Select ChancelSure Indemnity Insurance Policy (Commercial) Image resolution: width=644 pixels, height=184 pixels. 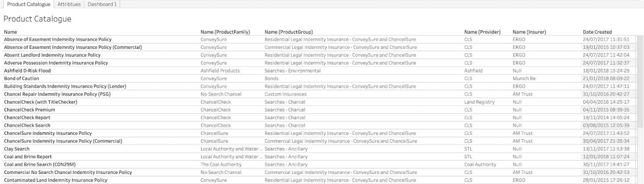pyautogui.click(x=63, y=141)
